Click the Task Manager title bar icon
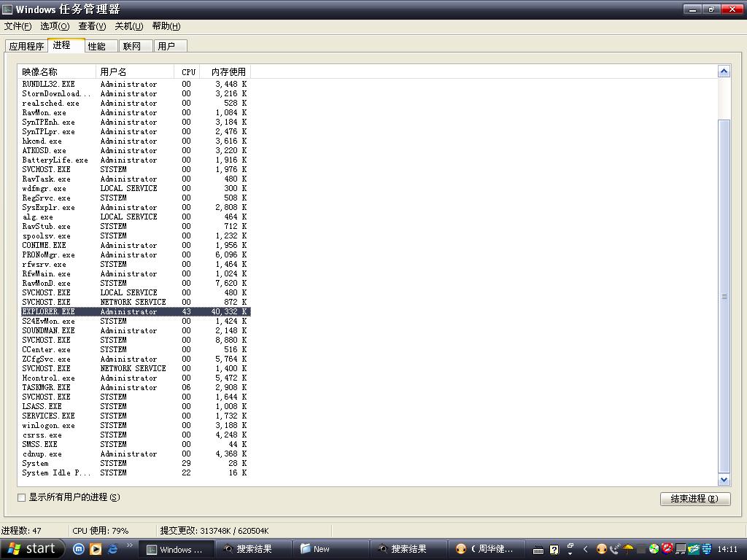The image size is (747, 560). coord(7,9)
